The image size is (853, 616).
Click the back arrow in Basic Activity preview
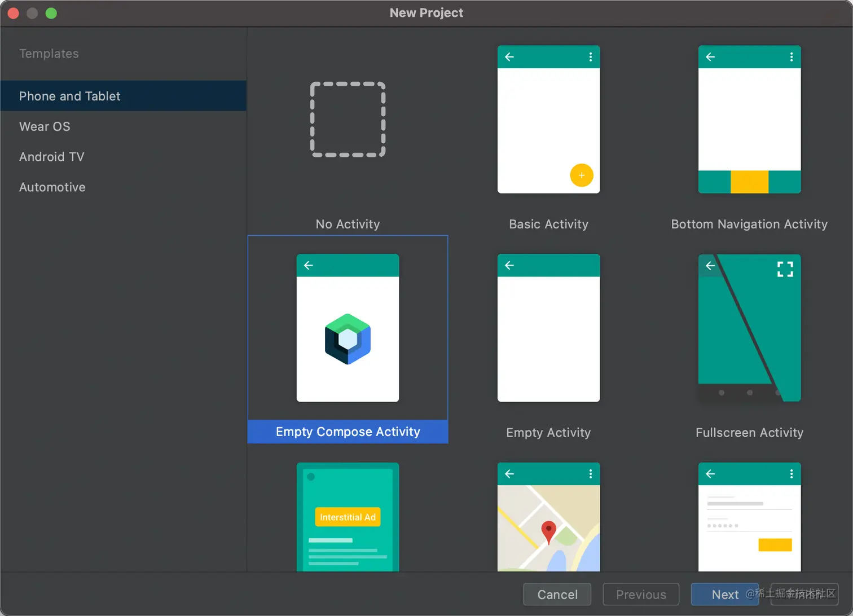[x=509, y=57]
